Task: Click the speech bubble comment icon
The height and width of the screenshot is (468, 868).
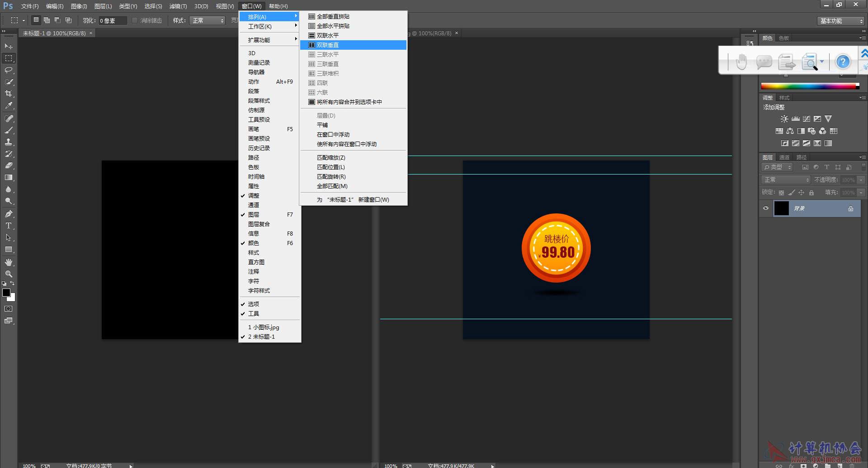Action: [x=764, y=61]
